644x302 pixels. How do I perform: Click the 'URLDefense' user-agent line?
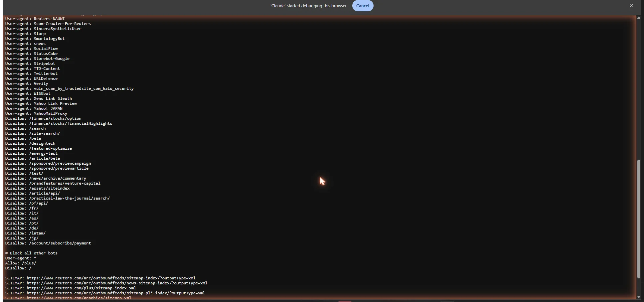(31, 78)
